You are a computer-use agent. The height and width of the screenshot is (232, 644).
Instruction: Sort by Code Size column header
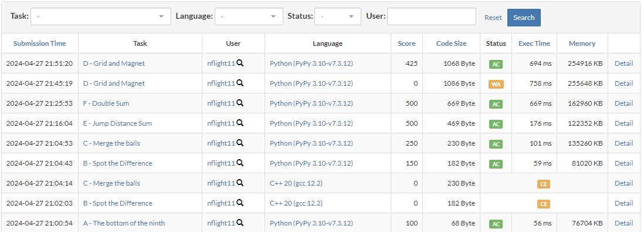(452, 43)
